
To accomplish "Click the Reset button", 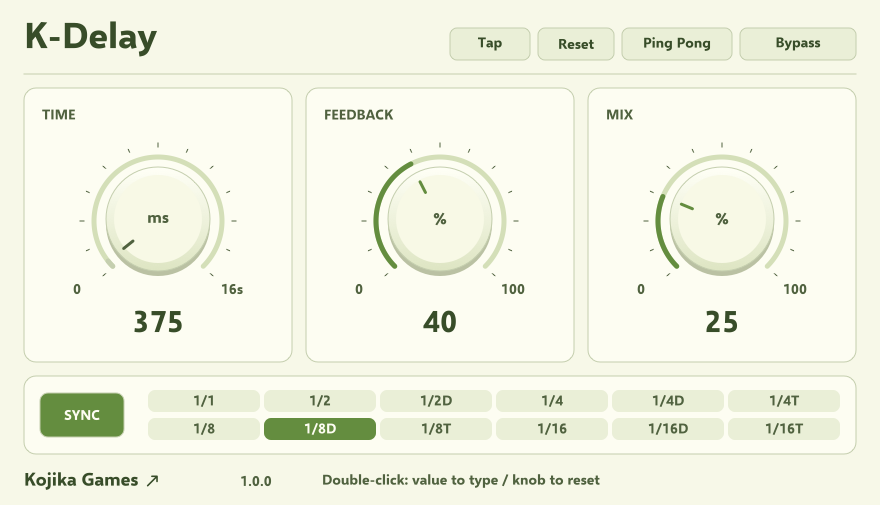I will pos(576,44).
